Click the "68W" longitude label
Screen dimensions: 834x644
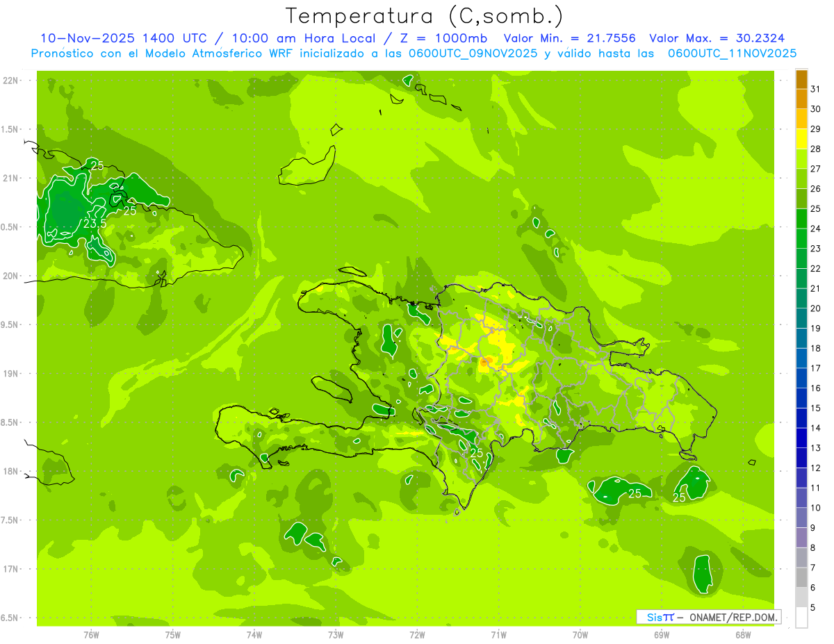[743, 635]
